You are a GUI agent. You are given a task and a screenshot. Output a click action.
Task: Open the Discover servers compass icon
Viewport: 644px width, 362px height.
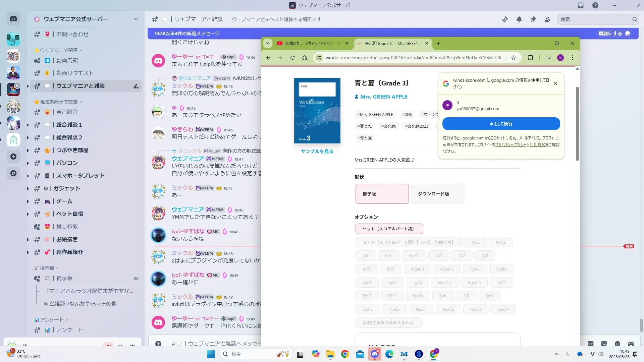13,173
